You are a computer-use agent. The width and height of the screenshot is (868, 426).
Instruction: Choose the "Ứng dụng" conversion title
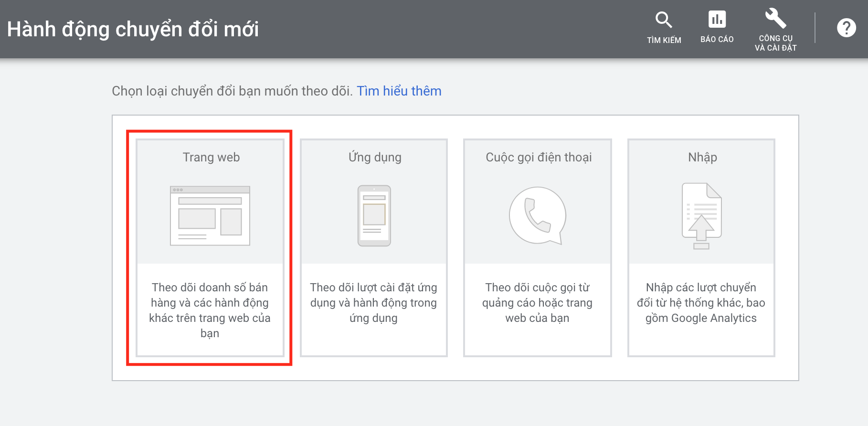point(375,157)
